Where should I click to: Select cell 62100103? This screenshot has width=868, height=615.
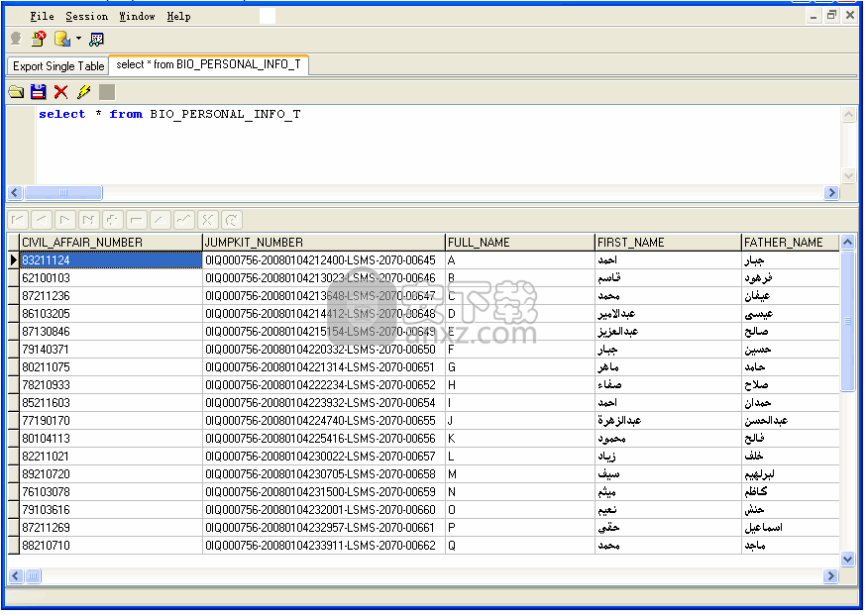111,278
